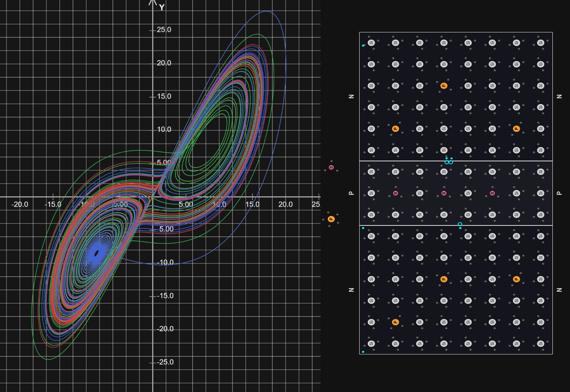
Task: Select the orange phosphorus atom outside the crystal
Action: click(331, 219)
